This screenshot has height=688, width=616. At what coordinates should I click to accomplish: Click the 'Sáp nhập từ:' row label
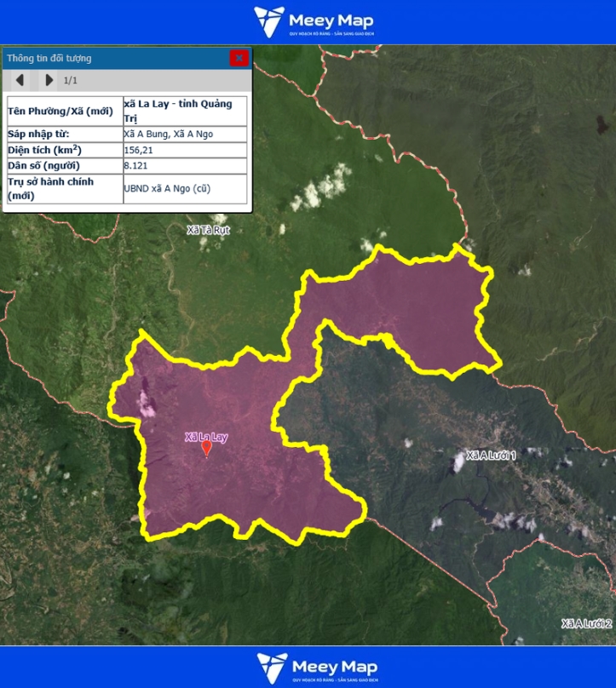(38, 134)
